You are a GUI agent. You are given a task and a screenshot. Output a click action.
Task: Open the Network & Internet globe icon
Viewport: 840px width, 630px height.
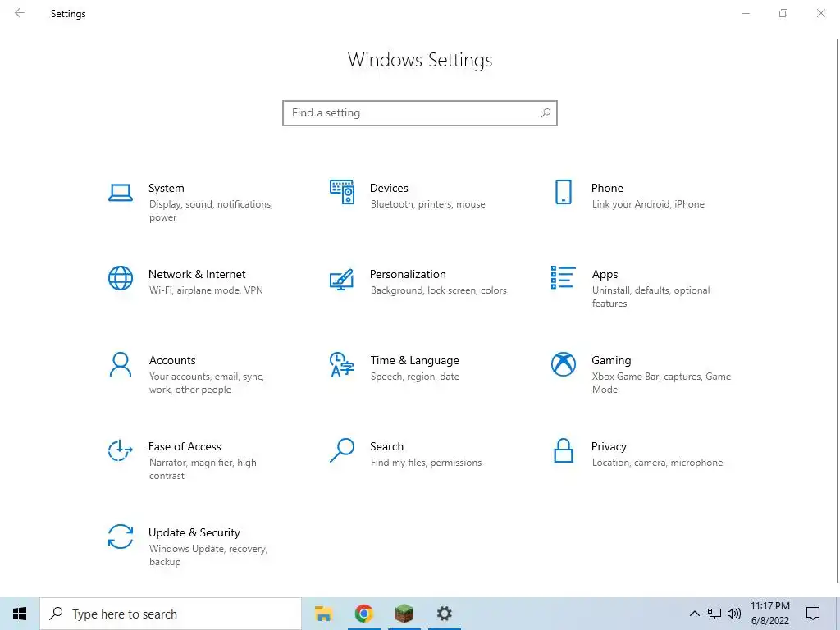point(121,278)
